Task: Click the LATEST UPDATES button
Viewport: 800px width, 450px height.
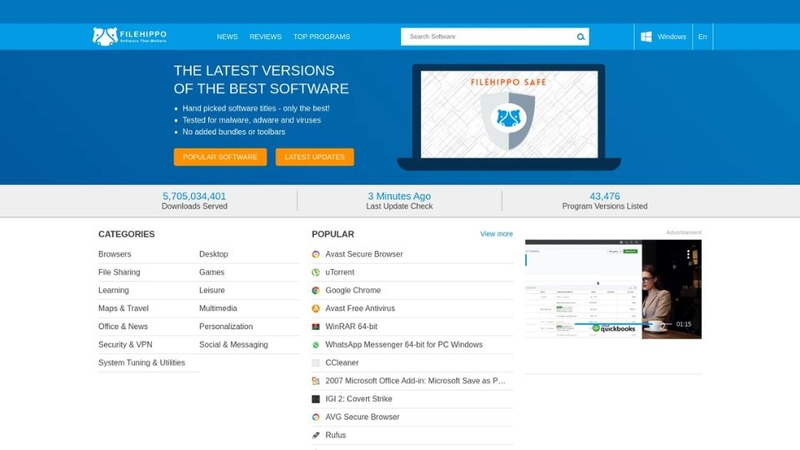Action: click(x=315, y=157)
